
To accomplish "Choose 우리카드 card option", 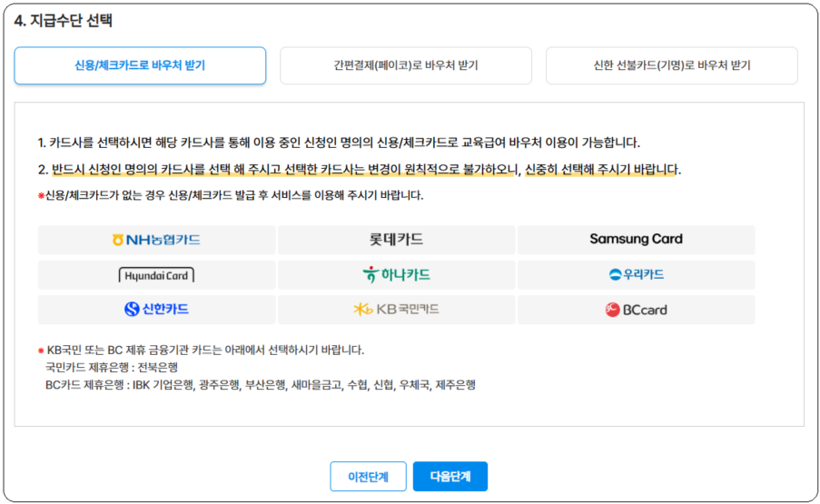I will tap(636, 275).
